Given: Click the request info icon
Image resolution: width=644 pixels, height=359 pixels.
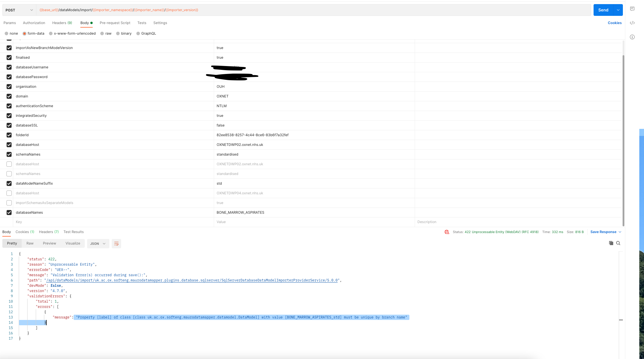Looking at the screenshot, I should [x=632, y=37].
